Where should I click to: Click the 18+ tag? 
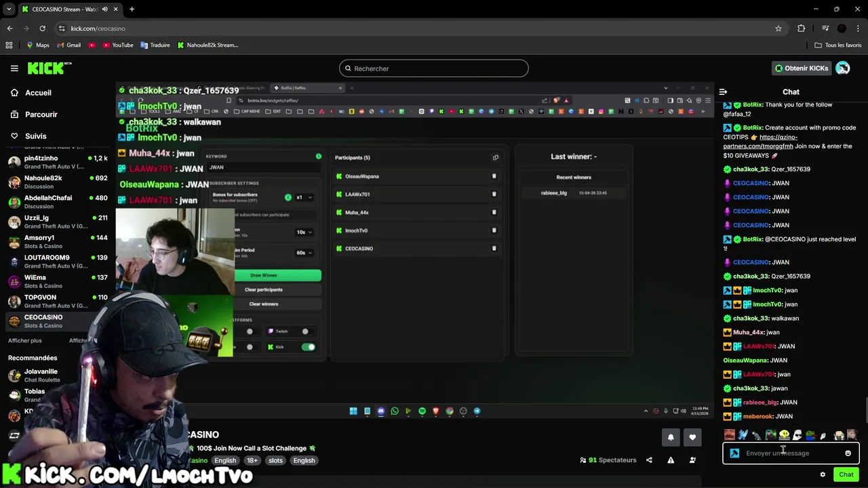tap(252, 460)
